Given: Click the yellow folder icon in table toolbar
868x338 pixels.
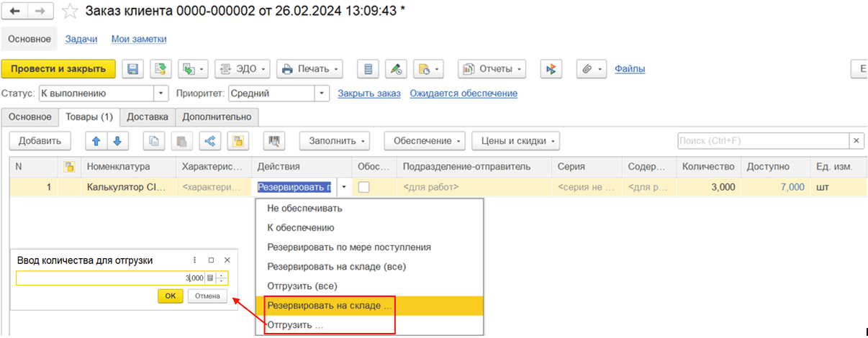Looking at the screenshot, I should [238, 141].
